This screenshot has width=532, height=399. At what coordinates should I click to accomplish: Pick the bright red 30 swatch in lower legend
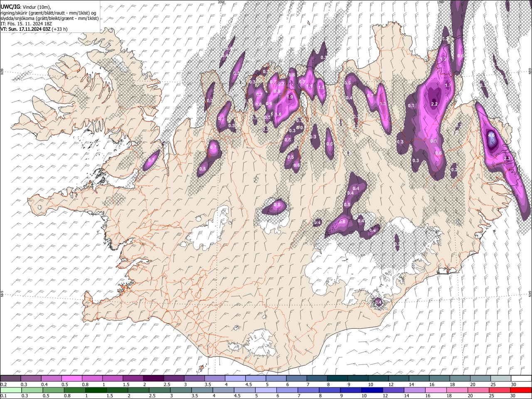[521, 390]
